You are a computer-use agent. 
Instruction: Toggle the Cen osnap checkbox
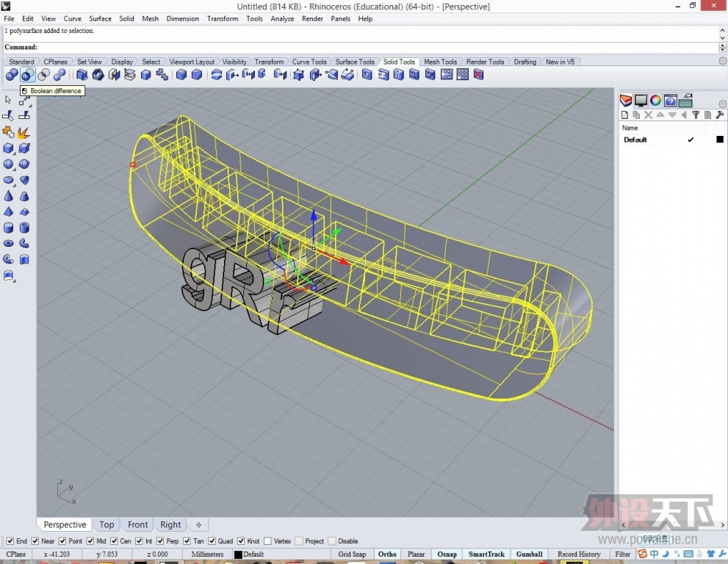click(x=114, y=540)
